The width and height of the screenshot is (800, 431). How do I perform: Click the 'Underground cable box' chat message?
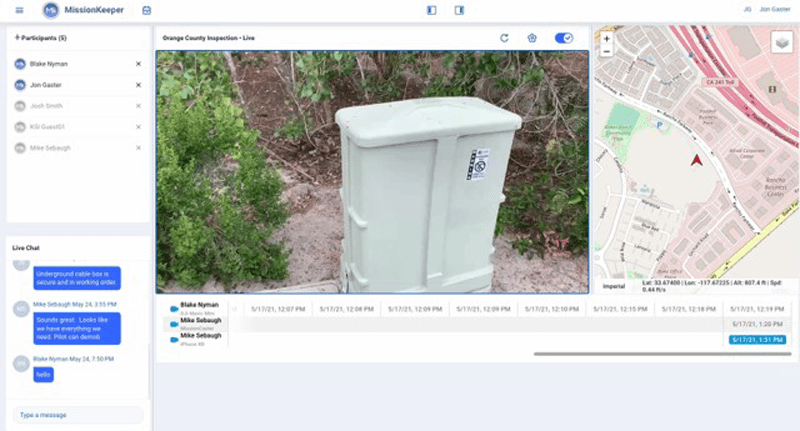click(x=77, y=278)
